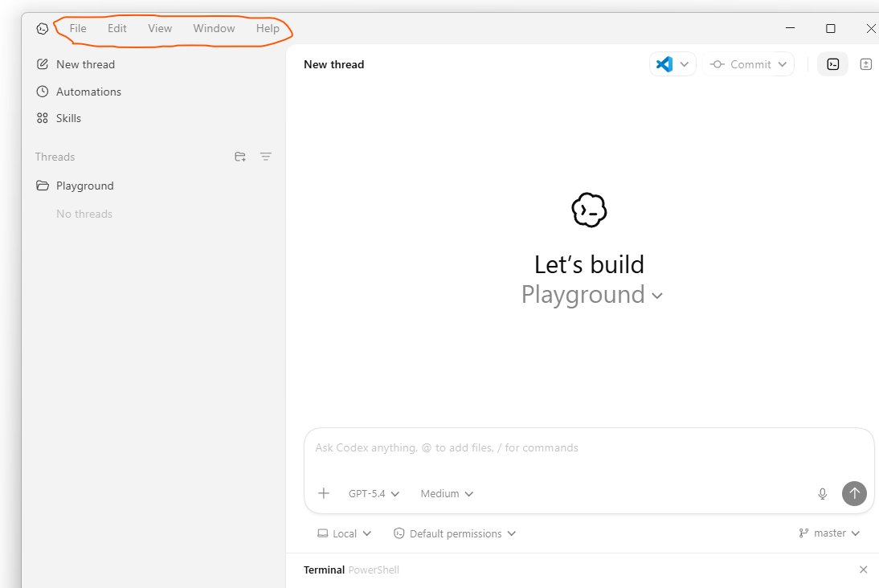This screenshot has height=588, width=879.
Task: Click the threads filter icon
Action: [266, 157]
